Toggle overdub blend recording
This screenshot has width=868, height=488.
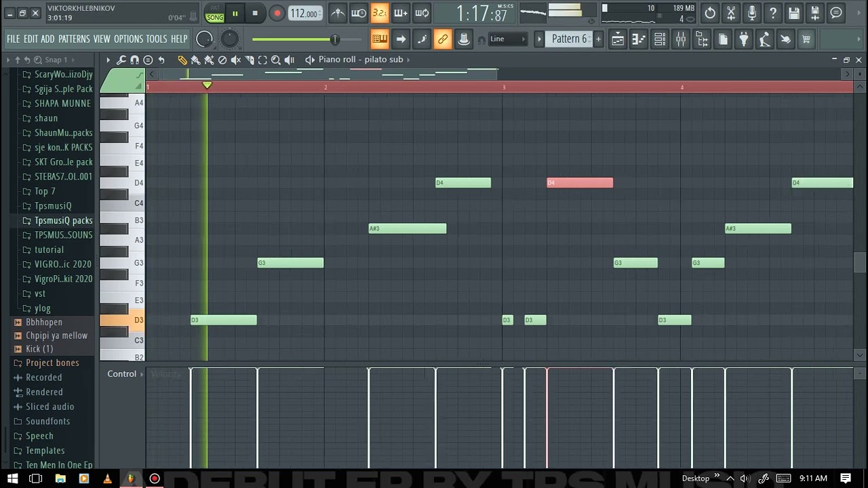pos(401,13)
